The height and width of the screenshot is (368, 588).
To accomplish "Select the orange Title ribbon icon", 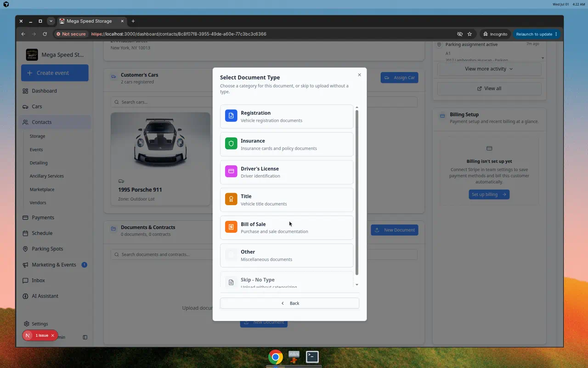I will (x=231, y=199).
